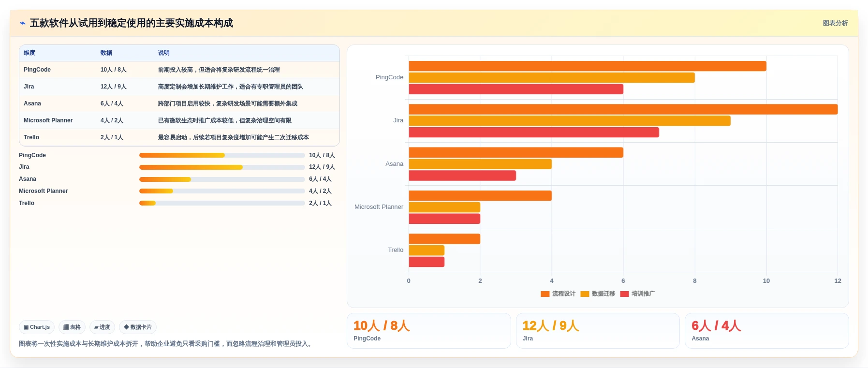Click the lightning icon beside the title

click(x=22, y=23)
